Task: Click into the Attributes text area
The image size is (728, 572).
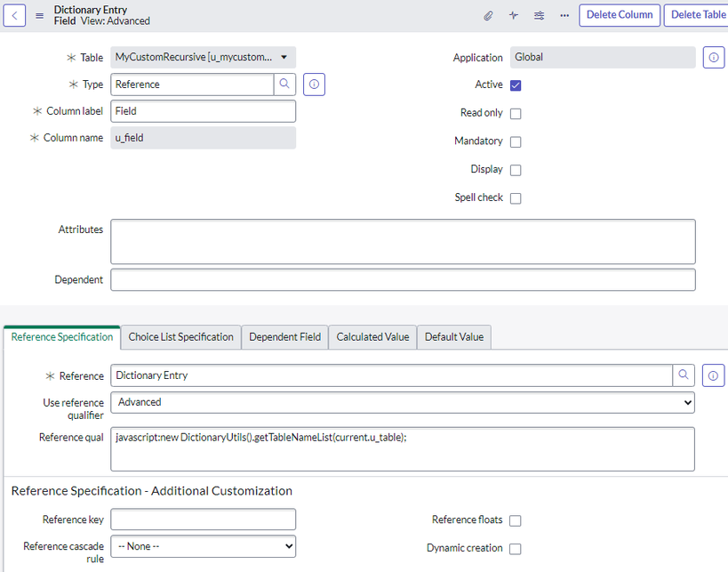Action: pos(403,242)
